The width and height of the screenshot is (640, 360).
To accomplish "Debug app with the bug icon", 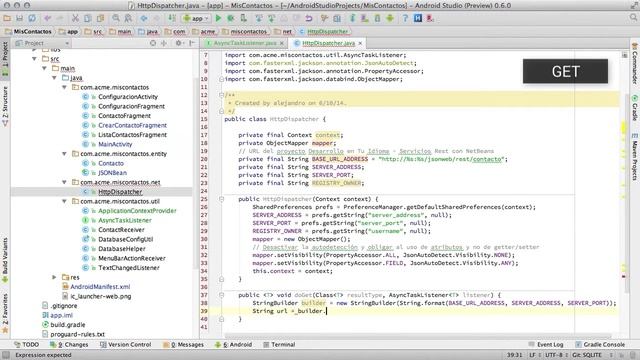I will (231, 18).
